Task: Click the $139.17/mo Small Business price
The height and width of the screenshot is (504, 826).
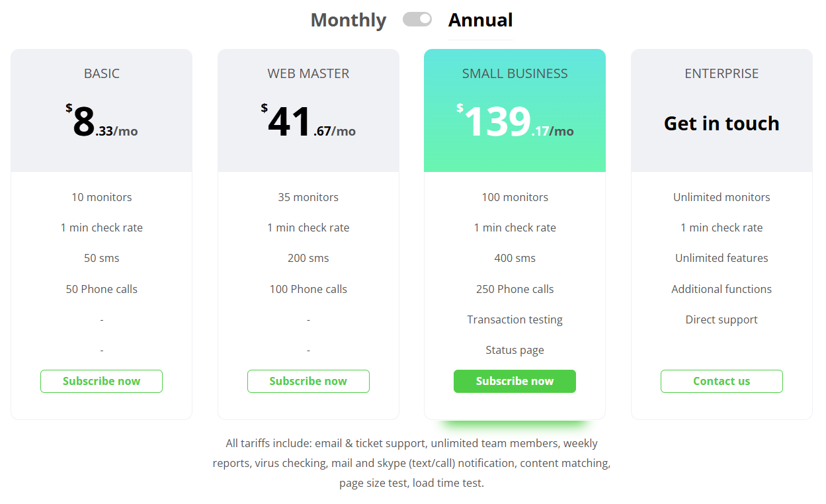Action: point(515,123)
